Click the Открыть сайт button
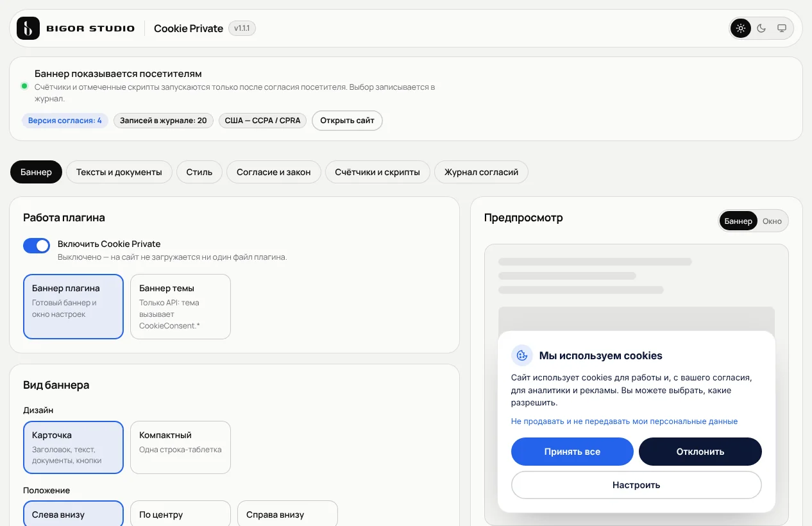Image resolution: width=812 pixels, height=526 pixels. (x=348, y=121)
